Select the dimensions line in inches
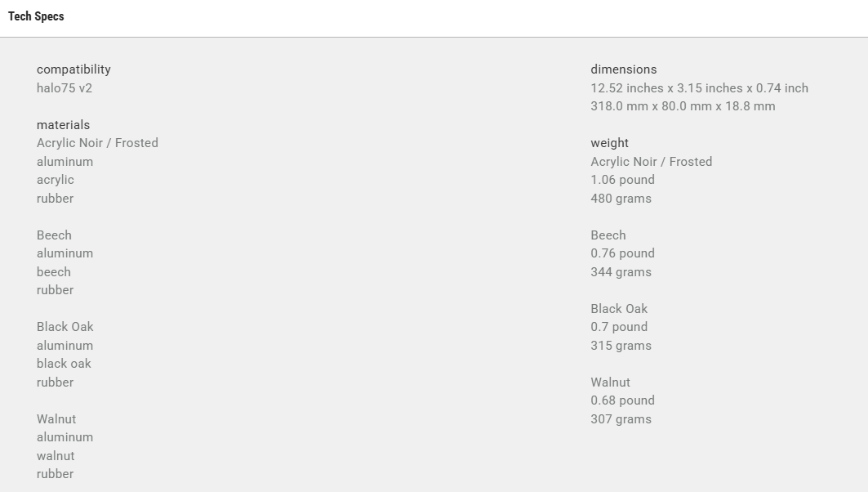868x492 pixels. click(699, 88)
